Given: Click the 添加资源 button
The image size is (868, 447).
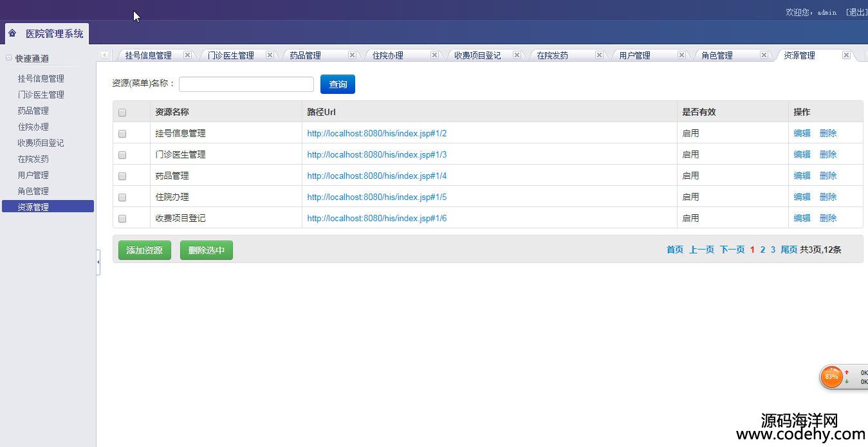Looking at the screenshot, I should 145,250.
